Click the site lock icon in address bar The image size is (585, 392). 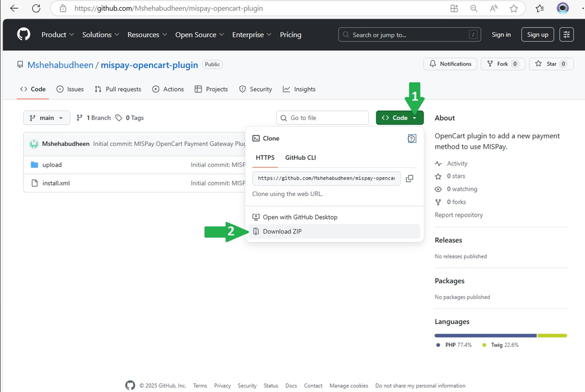(x=63, y=8)
